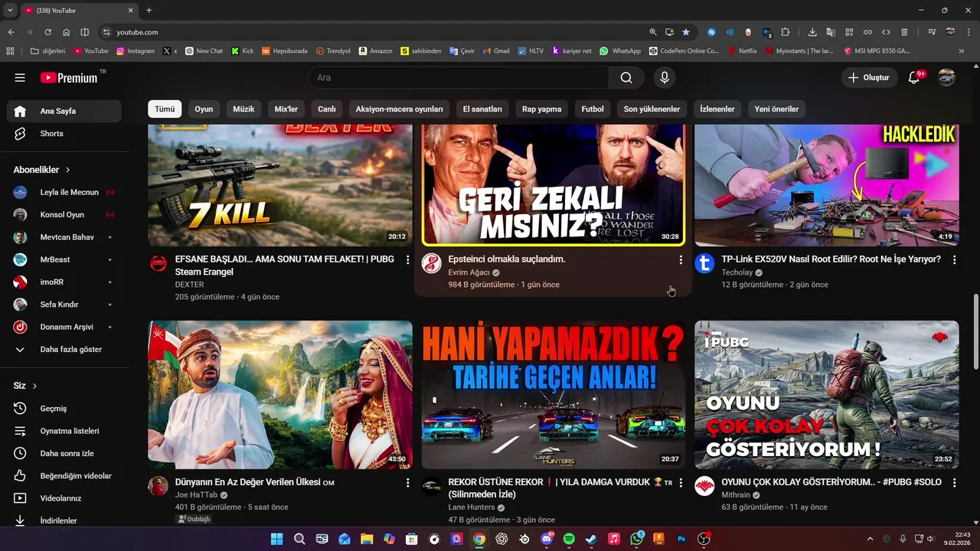Open HANI YAPAMAZDIK video thumbnail

click(554, 395)
